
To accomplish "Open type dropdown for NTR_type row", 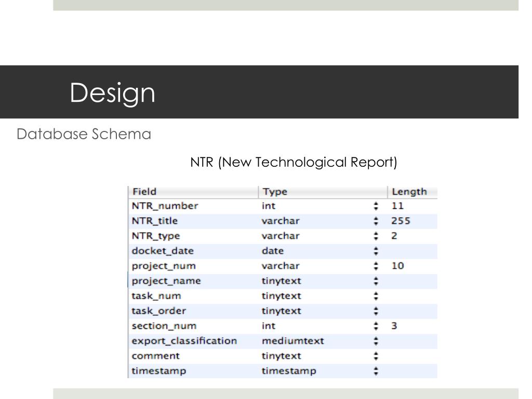I will pyautogui.click(x=376, y=236).
